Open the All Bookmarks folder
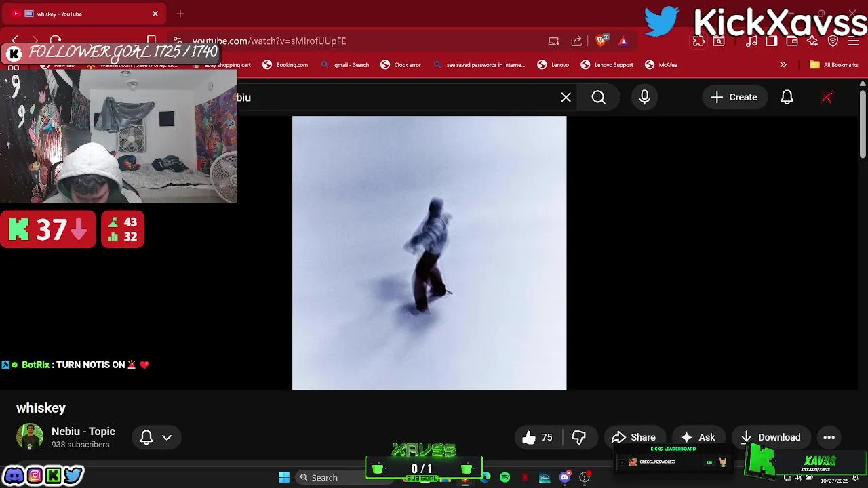 click(834, 65)
